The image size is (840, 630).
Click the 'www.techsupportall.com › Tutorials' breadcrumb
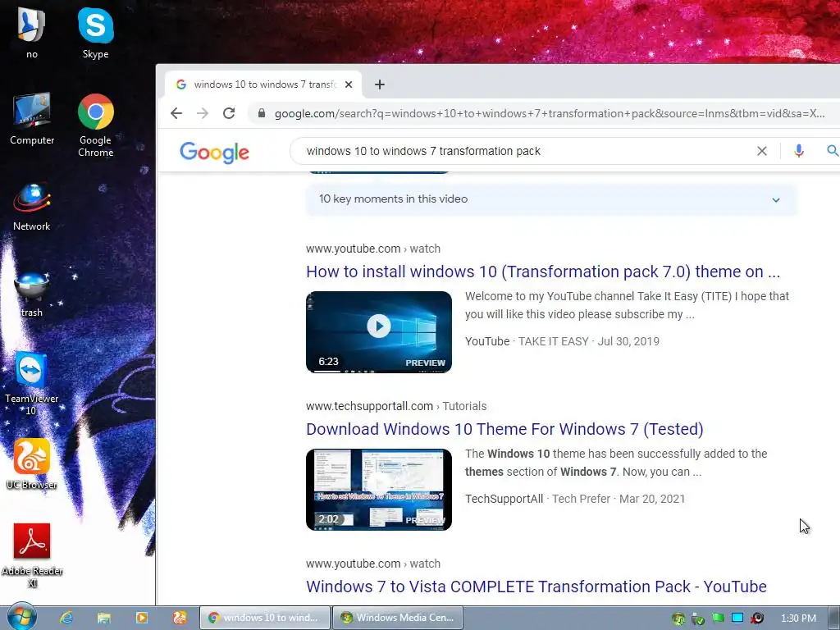tap(396, 406)
